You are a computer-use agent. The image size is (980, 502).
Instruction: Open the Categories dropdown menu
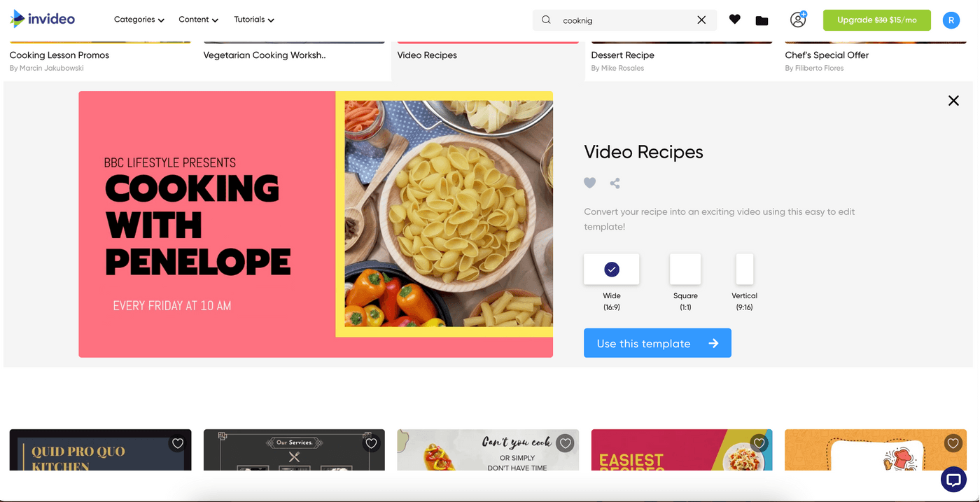click(x=139, y=20)
